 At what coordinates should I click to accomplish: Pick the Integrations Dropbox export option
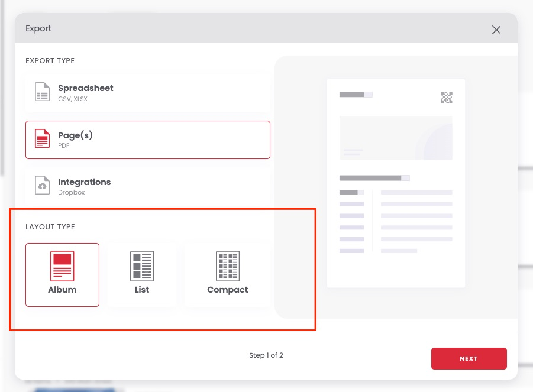click(148, 186)
